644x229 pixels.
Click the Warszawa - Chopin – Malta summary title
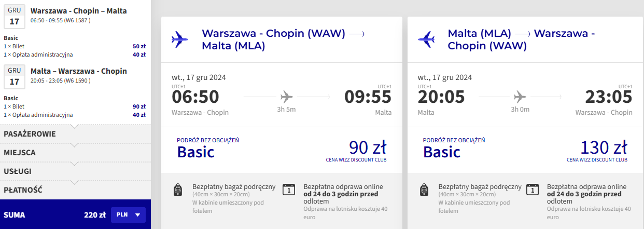(x=78, y=11)
